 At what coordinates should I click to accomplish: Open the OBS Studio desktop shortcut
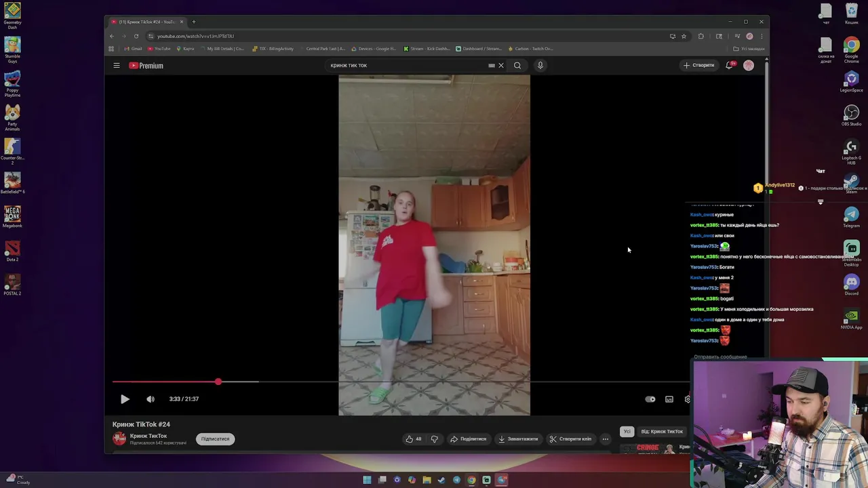pyautogui.click(x=852, y=115)
